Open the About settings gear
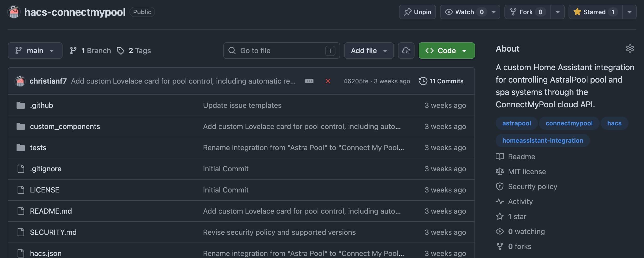 pyautogui.click(x=630, y=49)
